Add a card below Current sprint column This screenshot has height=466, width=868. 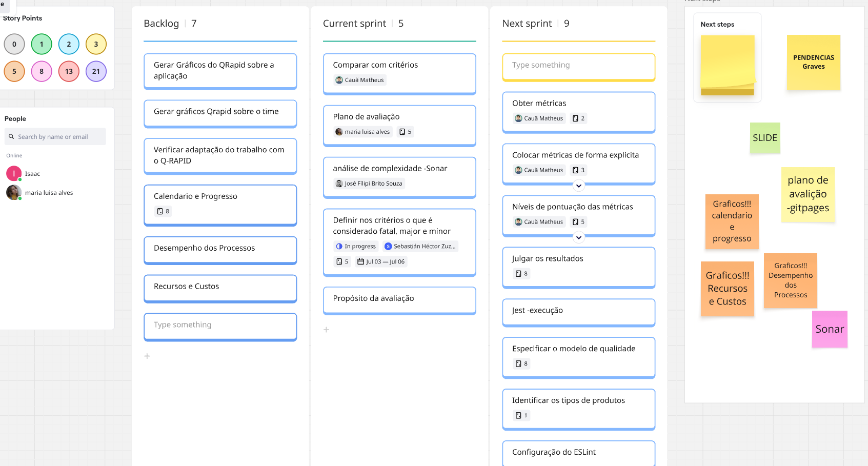(326, 330)
